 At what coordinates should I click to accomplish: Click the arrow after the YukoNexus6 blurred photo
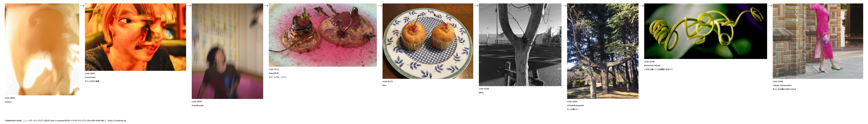[266, 6]
